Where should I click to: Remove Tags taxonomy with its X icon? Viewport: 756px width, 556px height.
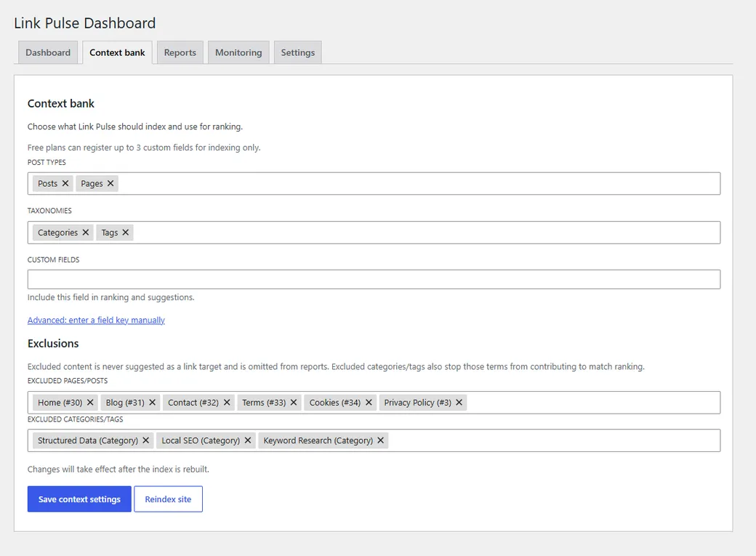pos(125,233)
